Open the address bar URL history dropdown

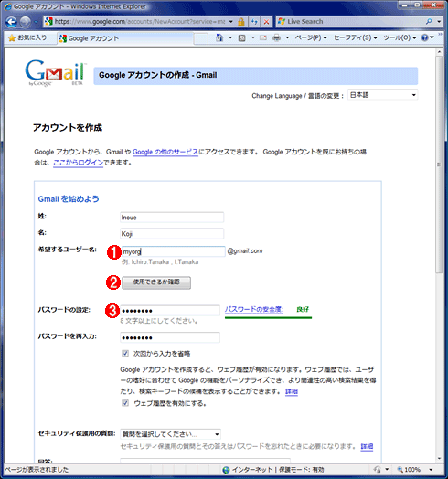point(231,21)
